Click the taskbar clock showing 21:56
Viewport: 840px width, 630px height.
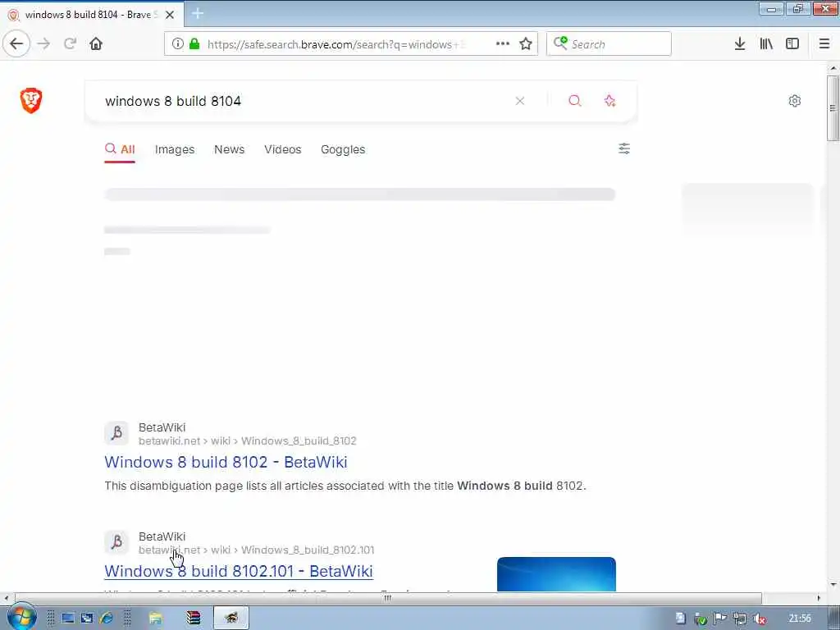tap(800, 619)
